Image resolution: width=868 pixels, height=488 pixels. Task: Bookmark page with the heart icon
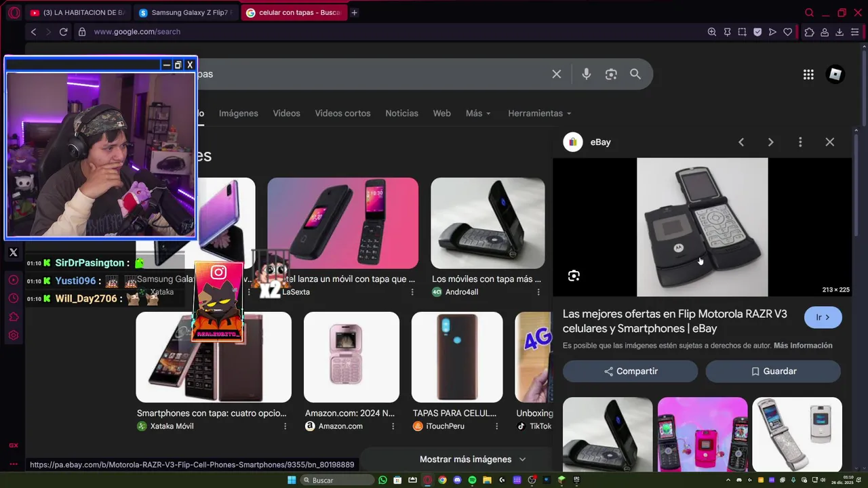tap(787, 32)
